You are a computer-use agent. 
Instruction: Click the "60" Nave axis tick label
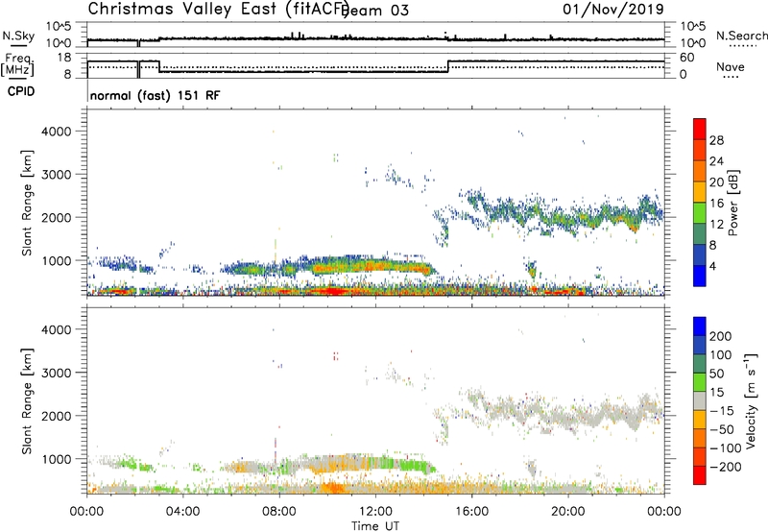687,58
